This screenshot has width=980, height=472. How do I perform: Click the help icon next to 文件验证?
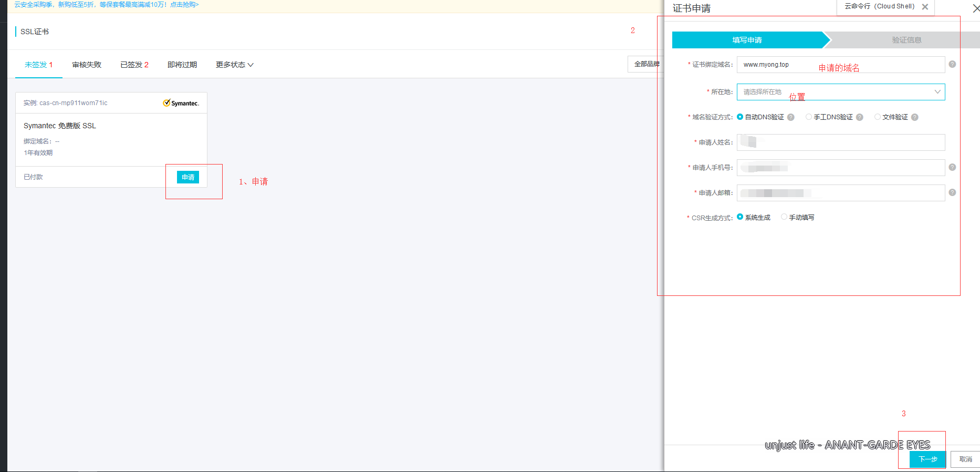click(x=914, y=117)
